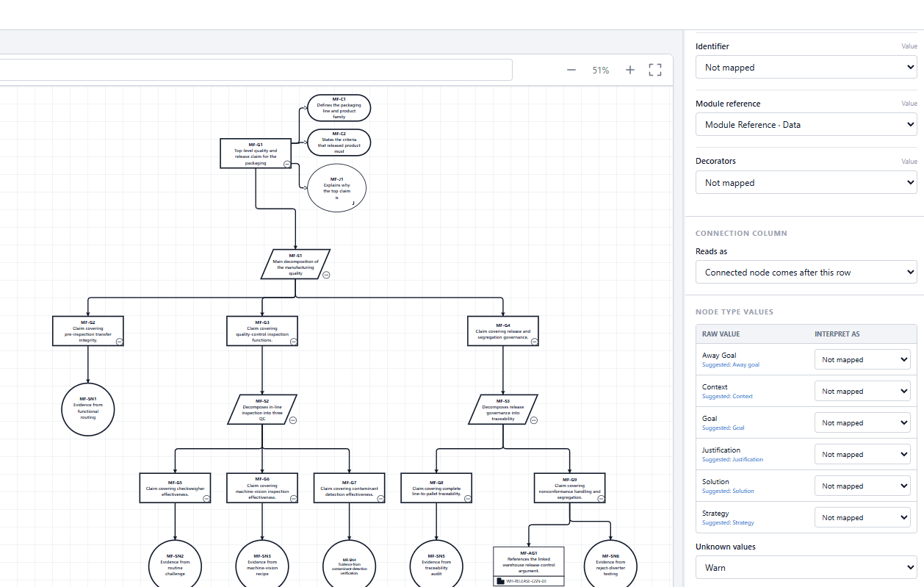924x587 pixels.
Task: Open the Identifier mapping dropdown
Action: coord(806,68)
